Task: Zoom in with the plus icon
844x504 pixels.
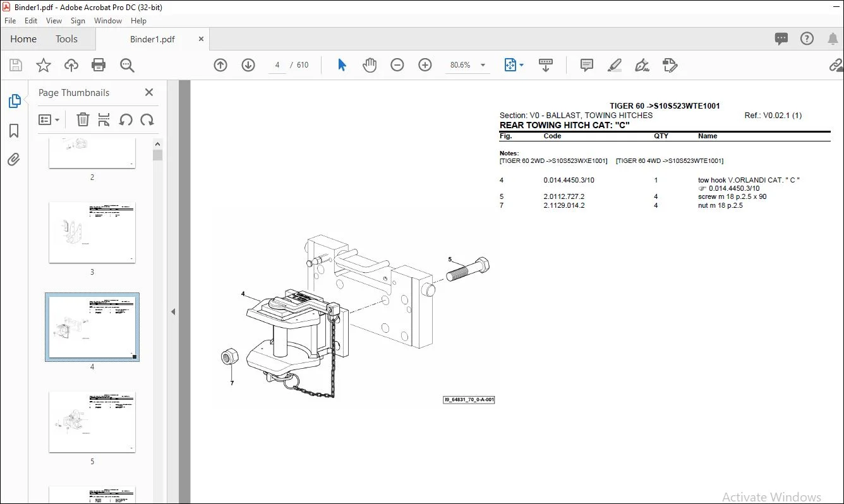Action: tap(425, 65)
